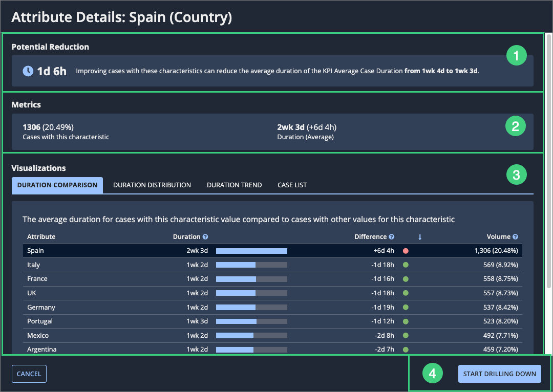This screenshot has height=392, width=553.
Task: Click the 1306 (20.49%) cases metric
Action: tap(48, 127)
